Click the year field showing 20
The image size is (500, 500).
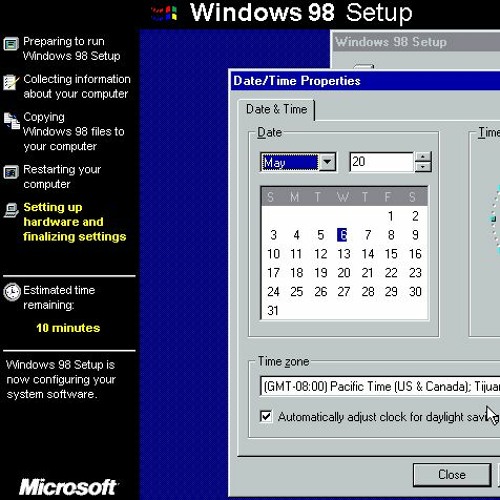382,162
